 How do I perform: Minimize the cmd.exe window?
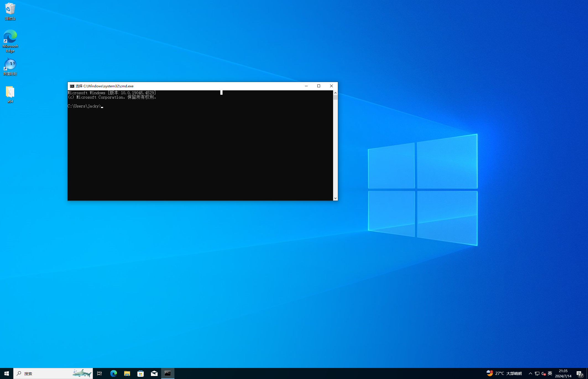[x=306, y=86]
